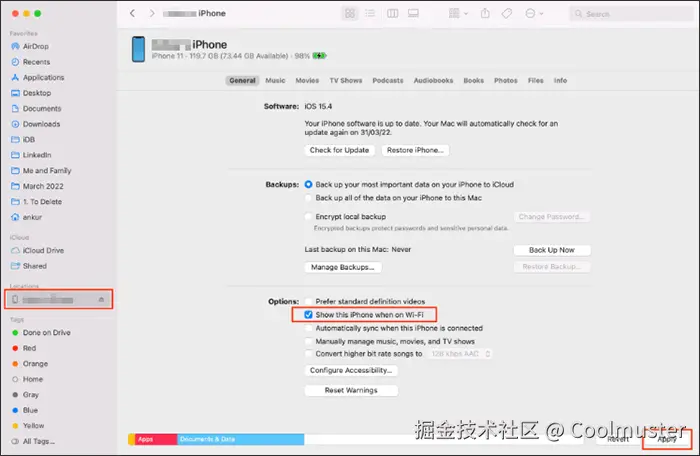Click the Back Up Now button

coord(552,250)
